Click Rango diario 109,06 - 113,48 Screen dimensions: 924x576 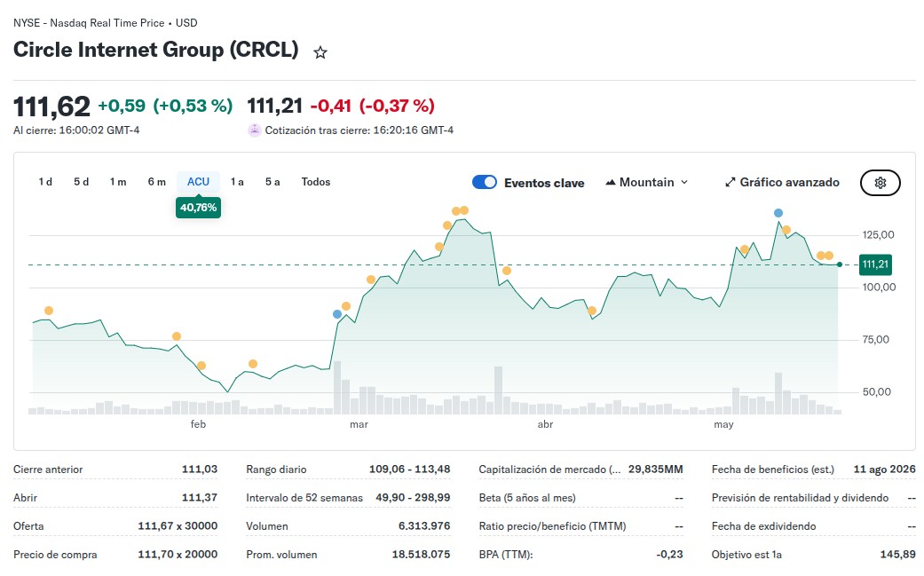click(409, 469)
